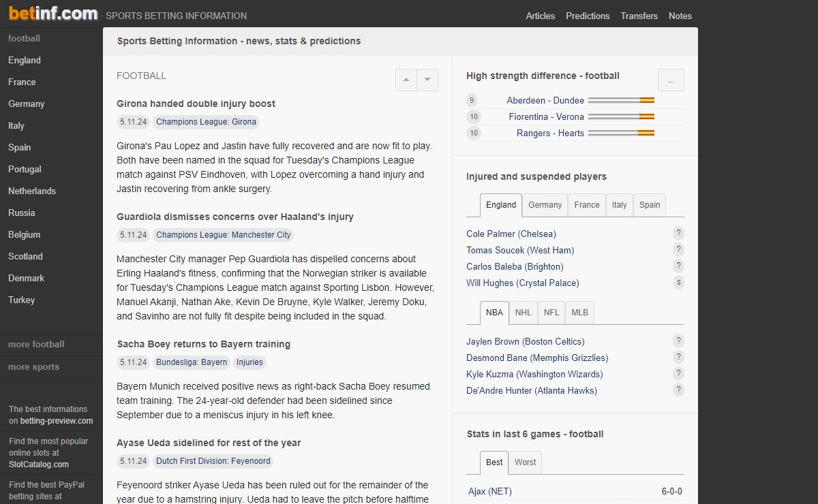The image size is (818, 504).
Task: Click the down arrow in Football section
Action: pyautogui.click(x=427, y=80)
